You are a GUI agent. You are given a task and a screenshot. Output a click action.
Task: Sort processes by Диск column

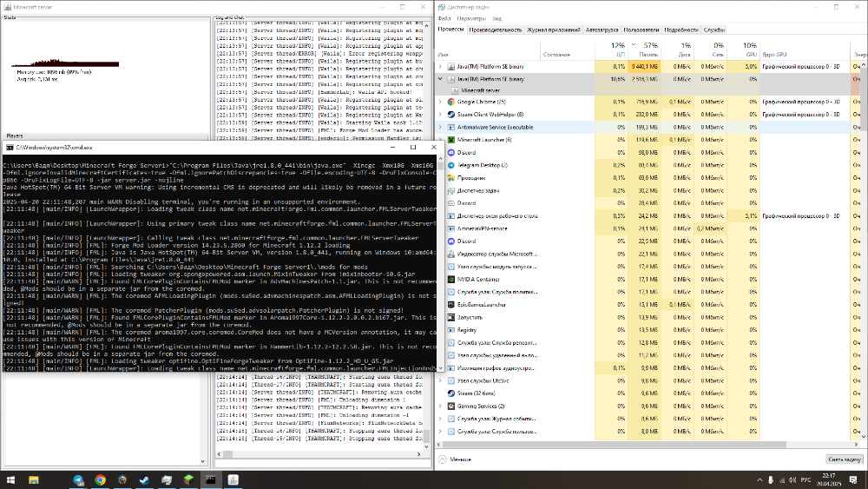677,50
